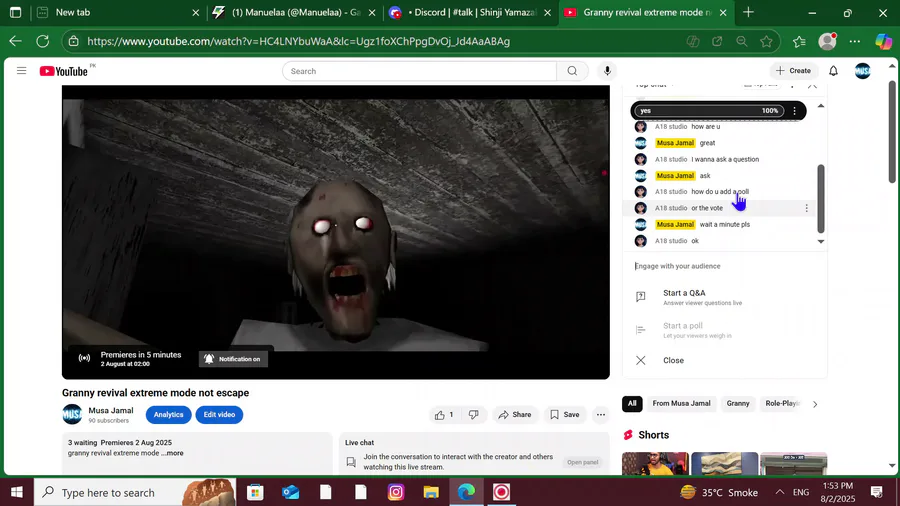View site information lock icon
Screen dimensions: 900x506
(x=73, y=41)
